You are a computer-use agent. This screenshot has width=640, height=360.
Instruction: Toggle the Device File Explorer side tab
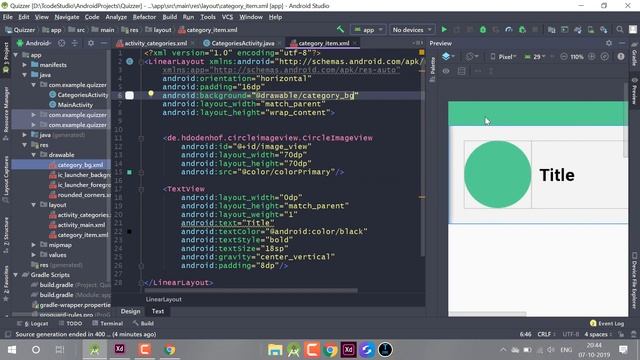pyautogui.click(x=634, y=280)
